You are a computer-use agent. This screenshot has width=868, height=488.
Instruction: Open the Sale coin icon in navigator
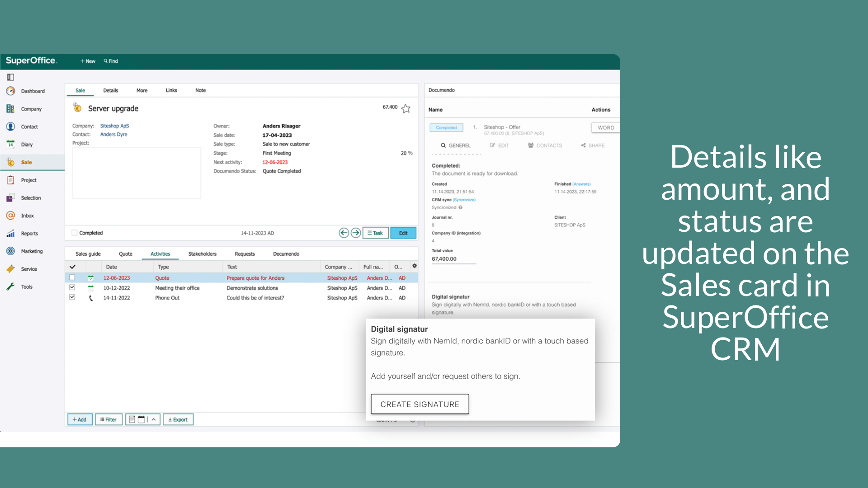click(10, 162)
